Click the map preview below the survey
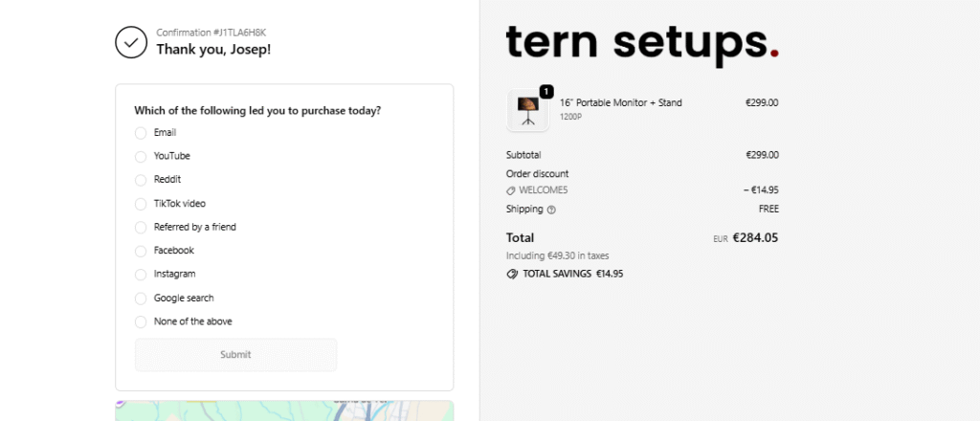Viewport: 980px width, 421px height. click(284, 410)
